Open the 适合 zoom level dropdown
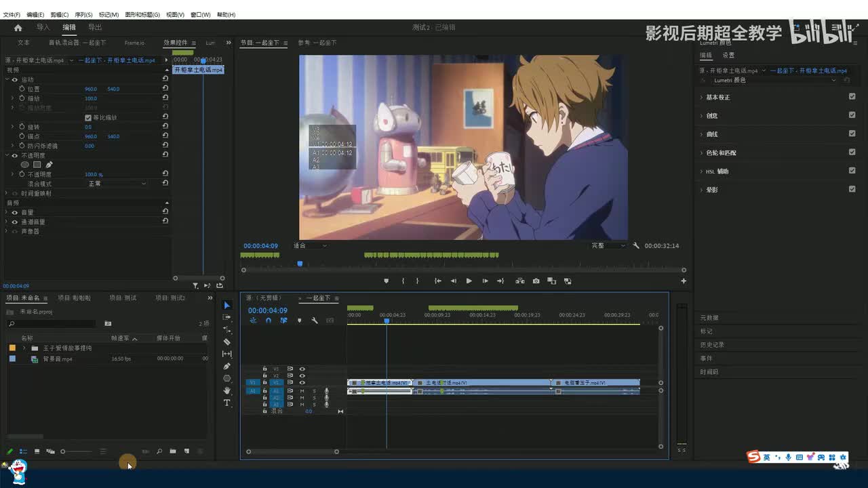 pos(310,245)
